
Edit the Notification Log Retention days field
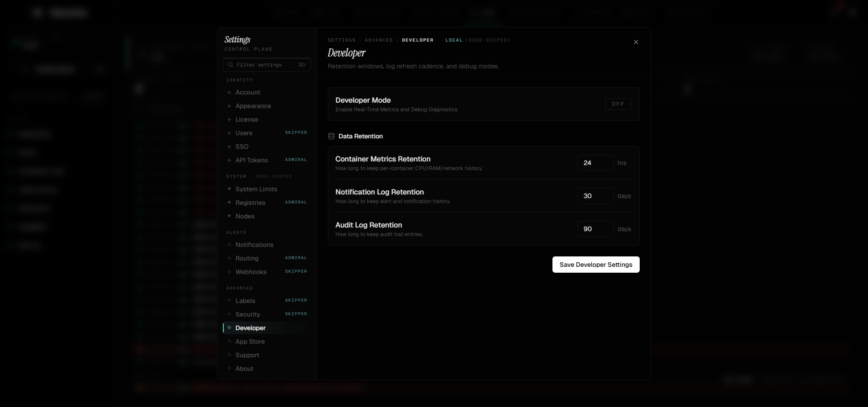click(595, 196)
